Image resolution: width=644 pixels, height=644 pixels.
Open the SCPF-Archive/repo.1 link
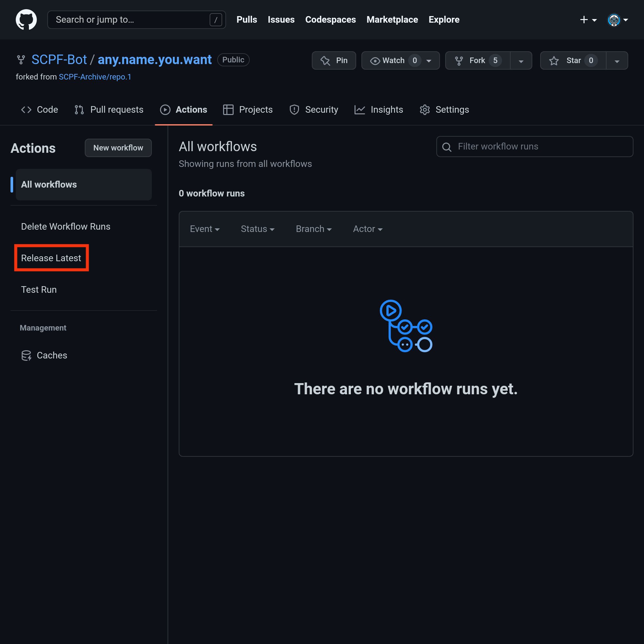coord(95,77)
